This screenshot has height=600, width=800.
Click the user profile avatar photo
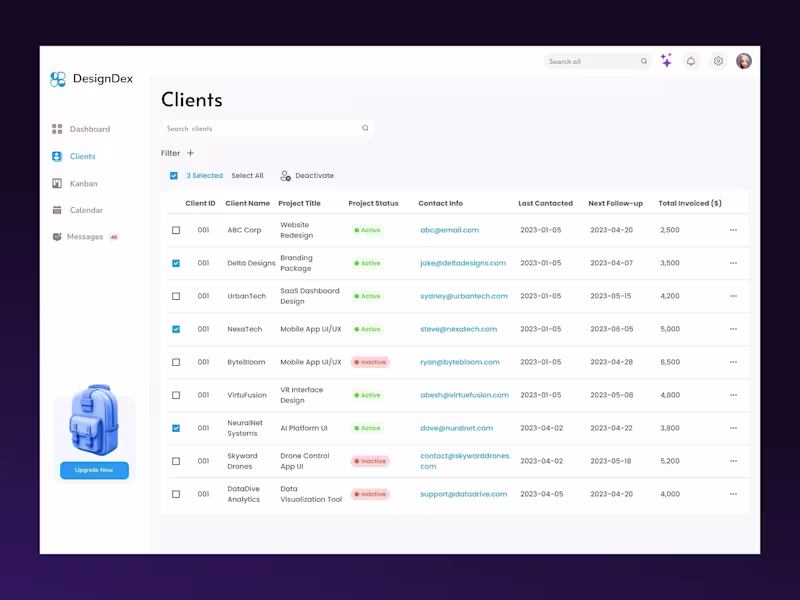click(742, 61)
